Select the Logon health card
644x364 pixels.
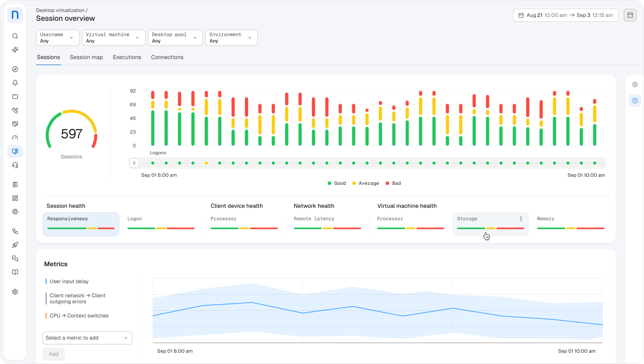click(161, 224)
